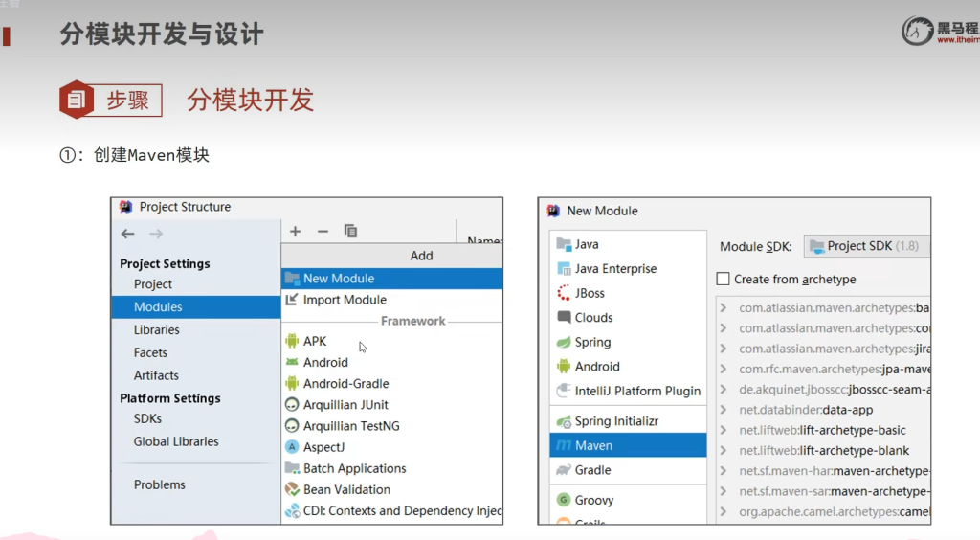The image size is (980, 540).
Task: Open the Module SDK dropdown
Action: (x=865, y=246)
